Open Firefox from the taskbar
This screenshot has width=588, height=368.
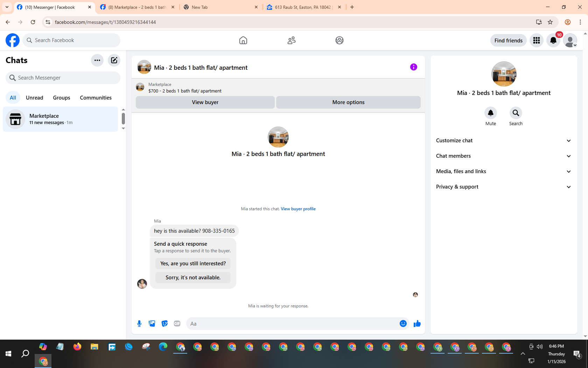pyautogui.click(x=77, y=347)
